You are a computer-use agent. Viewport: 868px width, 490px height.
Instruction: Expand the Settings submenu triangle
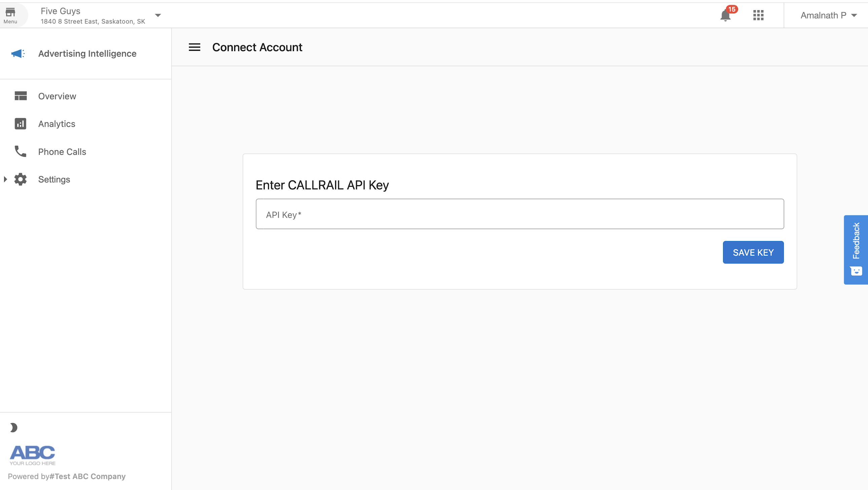[x=5, y=179]
